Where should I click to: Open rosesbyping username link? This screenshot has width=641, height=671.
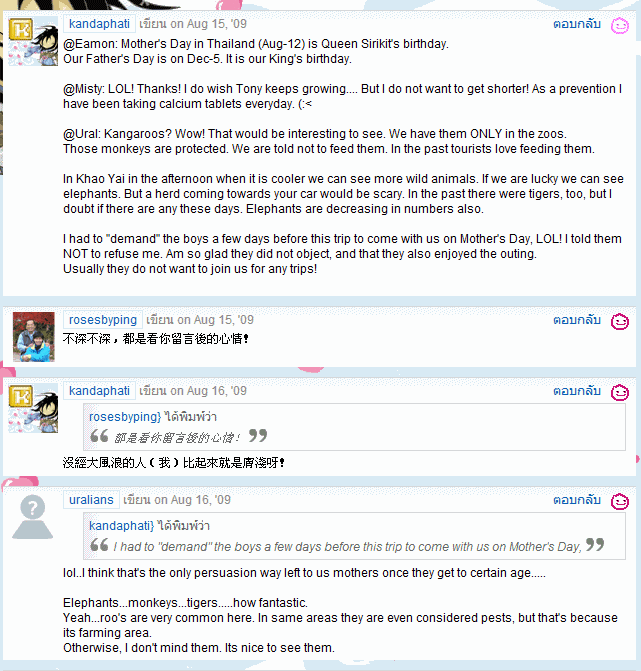(x=103, y=320)
